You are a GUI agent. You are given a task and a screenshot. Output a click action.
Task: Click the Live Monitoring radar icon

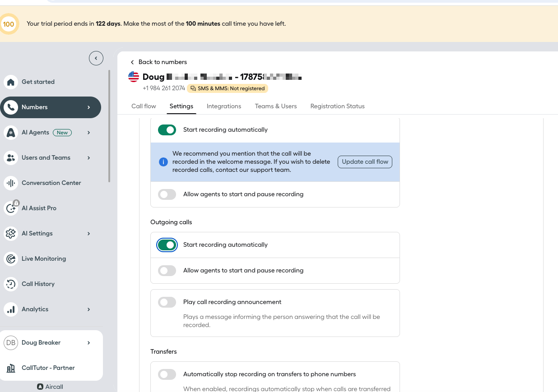pyautogui.click(x=11, y=259)
